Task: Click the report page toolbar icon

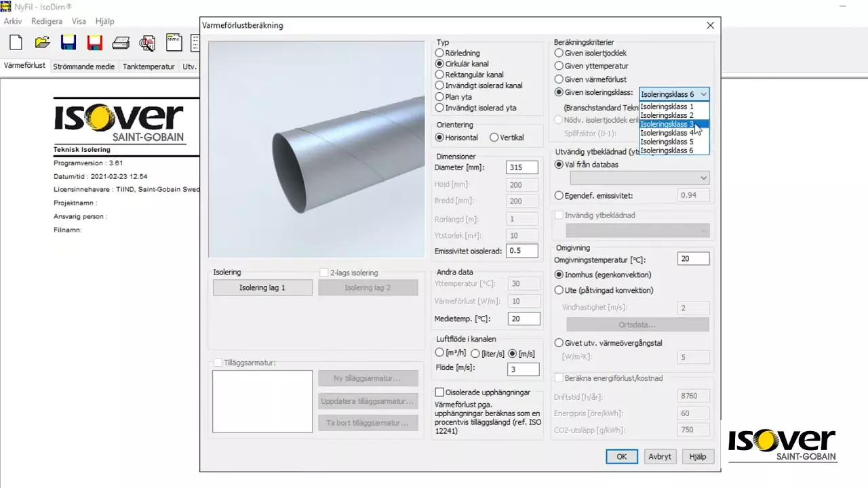Action: tap(174, 43)
